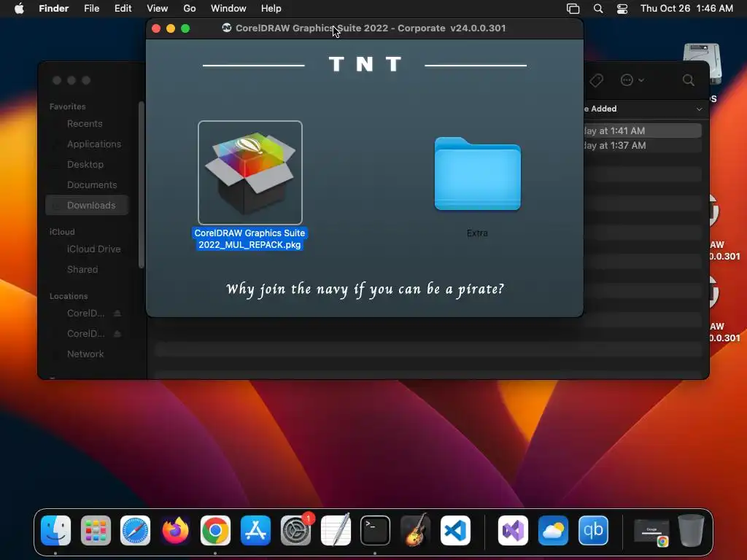Open the View menu
The image size is (747, 560).
click(158, 9)
